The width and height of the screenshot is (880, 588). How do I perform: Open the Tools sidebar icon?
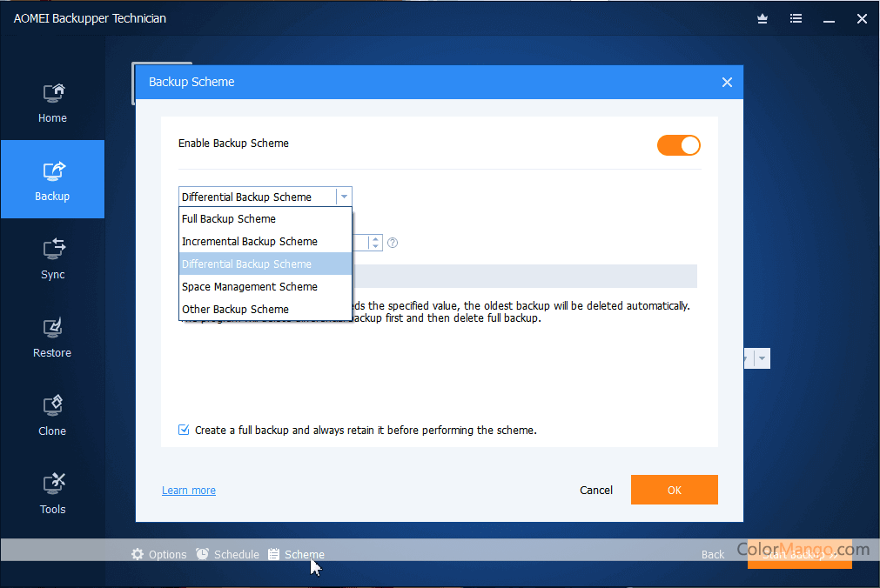coord(52,484)
